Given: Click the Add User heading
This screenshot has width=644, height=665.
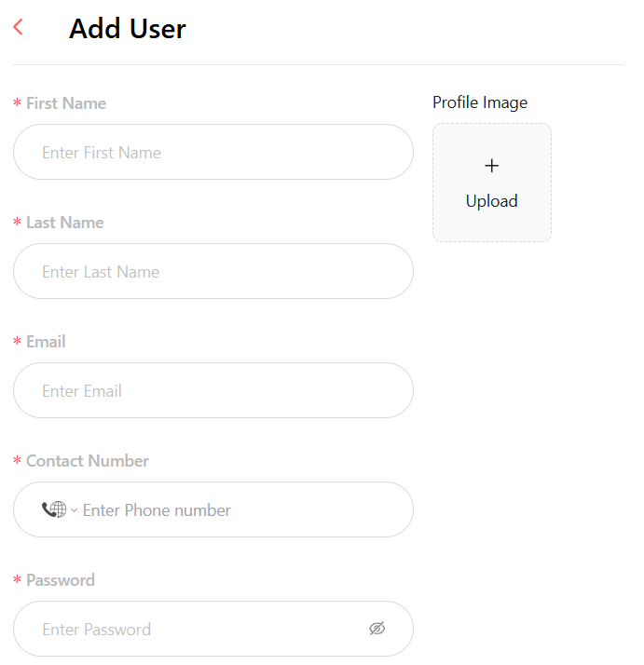Looking at the screenshot, I should [128, 29].
